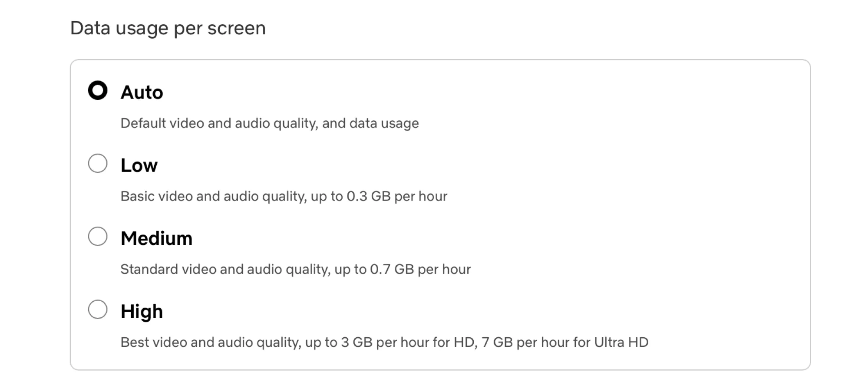Click the Auto description text
Screen dimensions: 868x392
point(269,123)
